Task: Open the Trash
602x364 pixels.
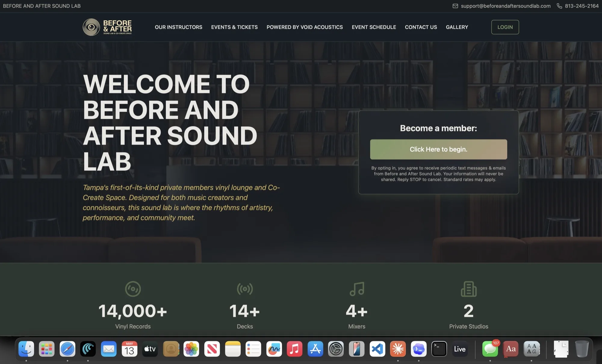Action: [582, 349]
